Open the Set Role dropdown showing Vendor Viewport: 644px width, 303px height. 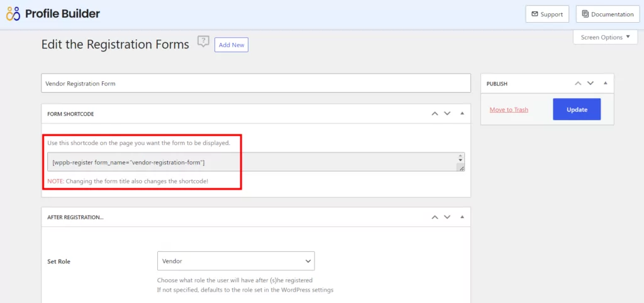(236, 261)
